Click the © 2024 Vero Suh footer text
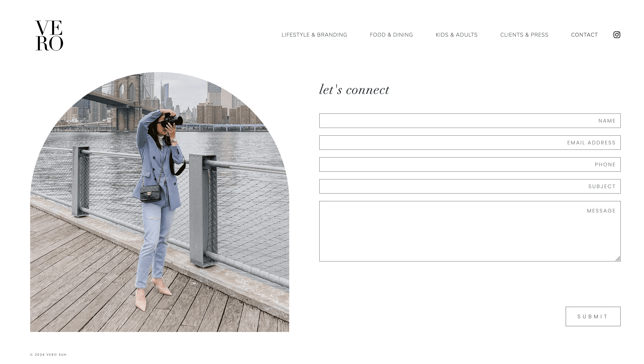Viewport: 644px width, 364px height. [x=48, y=355]
